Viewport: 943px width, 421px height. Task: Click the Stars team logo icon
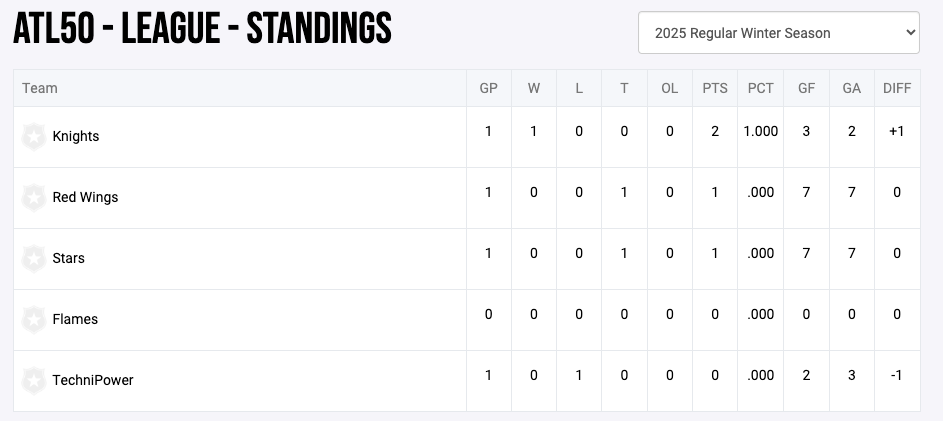click(x=35, y=258)
